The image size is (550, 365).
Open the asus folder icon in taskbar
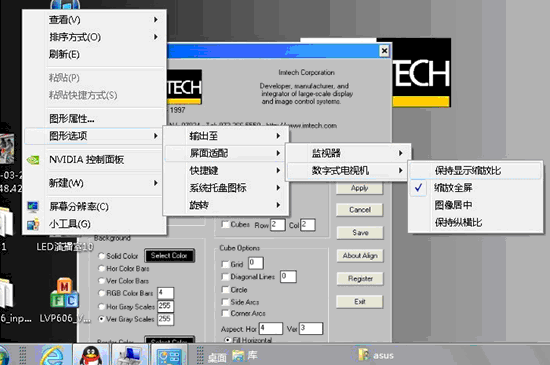(363, 354)
